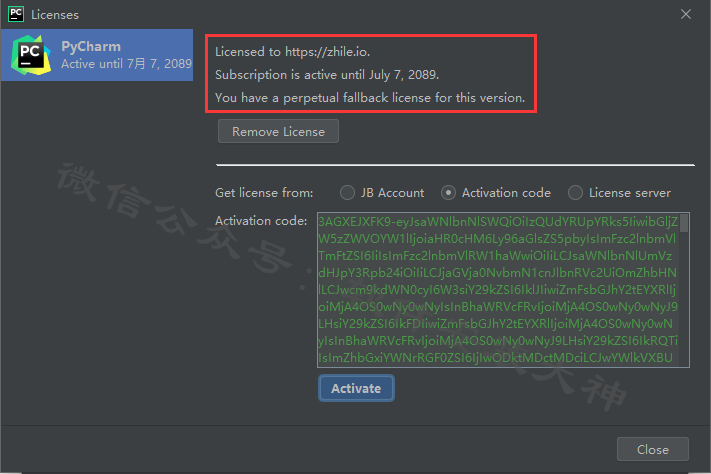The image size is (711, 474).
Task: Click the PC icon in title bar
Action: pos(16,14)
